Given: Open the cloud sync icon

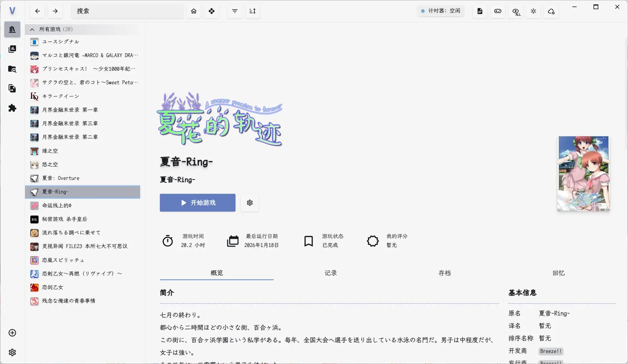Looking at the screenshot, I should click(551, 11).
